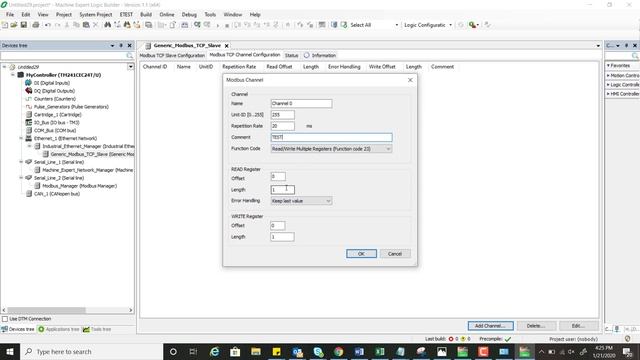Click the Unit-ID input field
This screenshot has width=640, height=360.
click(x=282, y=115)
